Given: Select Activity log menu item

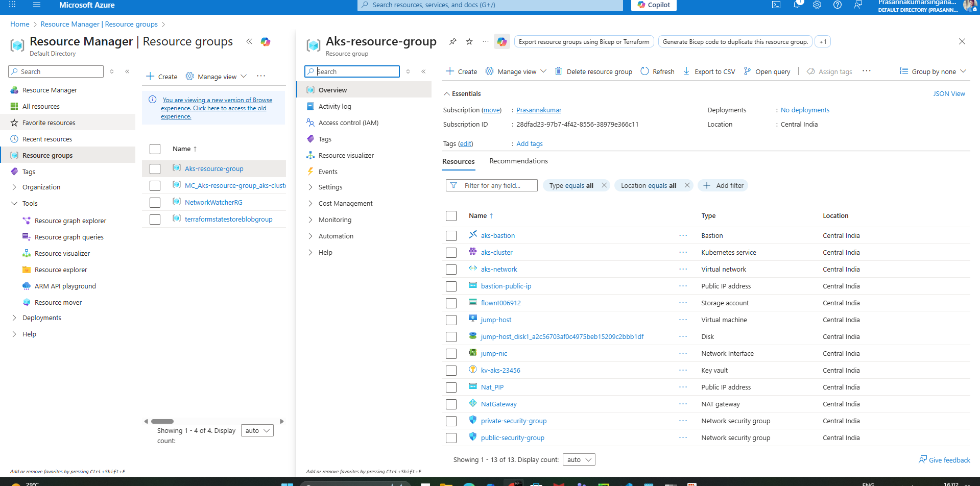Looking at the screenshot, I should 334,107.
